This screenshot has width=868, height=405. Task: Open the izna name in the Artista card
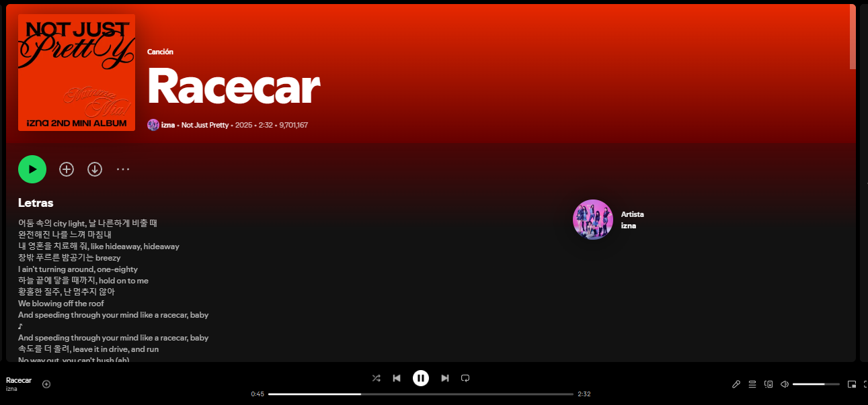pyautogui.click(x=629, y=226)
